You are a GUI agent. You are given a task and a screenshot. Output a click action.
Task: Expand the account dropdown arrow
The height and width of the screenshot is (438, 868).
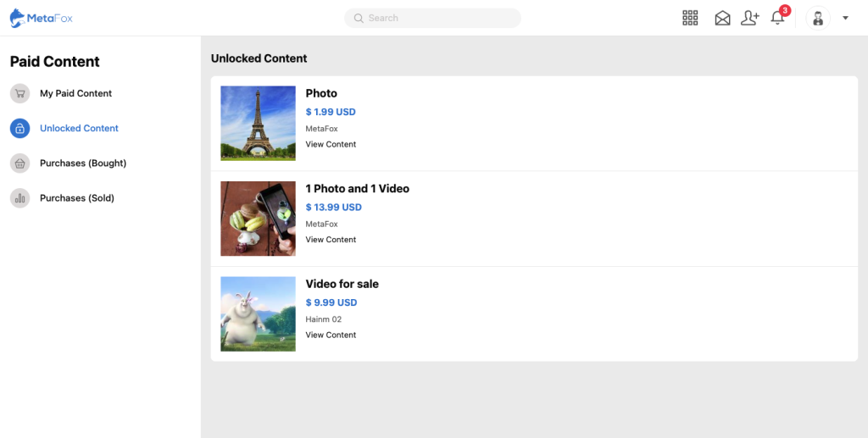(845, 19)
